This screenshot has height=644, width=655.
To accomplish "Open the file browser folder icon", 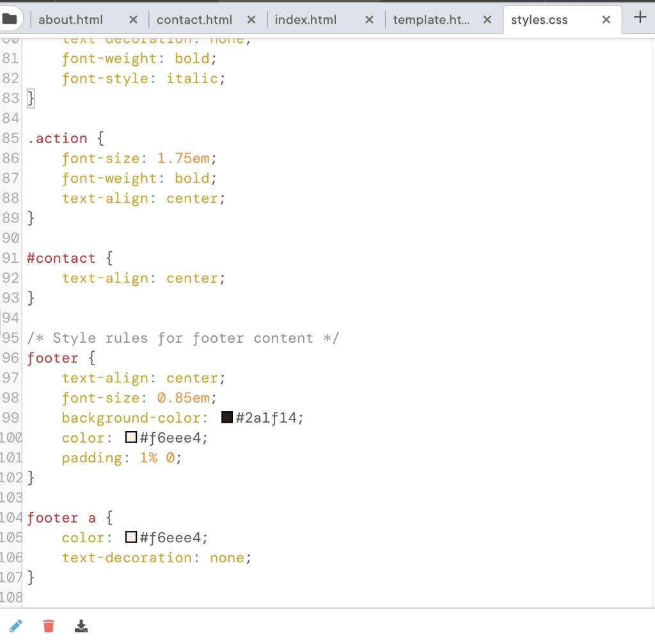I will click(9, 19).
